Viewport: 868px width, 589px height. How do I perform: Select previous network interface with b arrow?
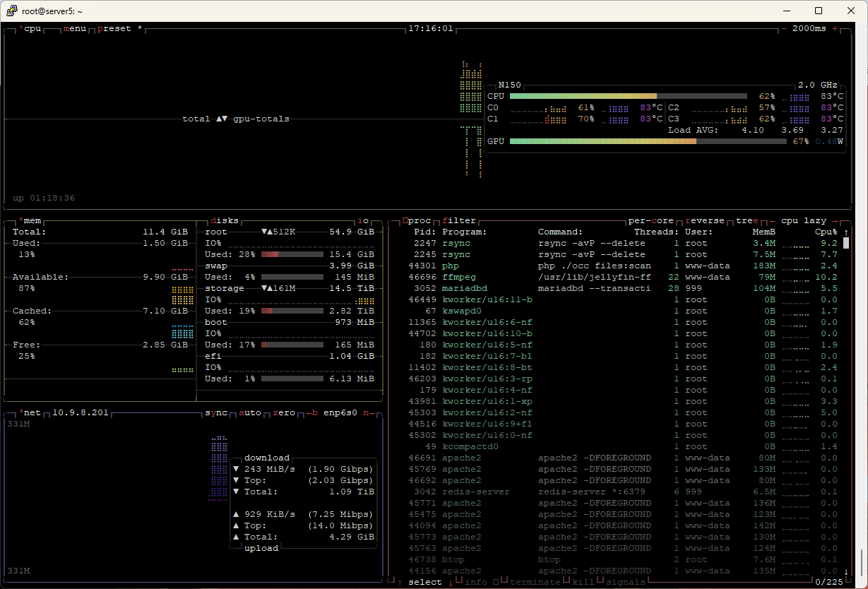point(311,412)
